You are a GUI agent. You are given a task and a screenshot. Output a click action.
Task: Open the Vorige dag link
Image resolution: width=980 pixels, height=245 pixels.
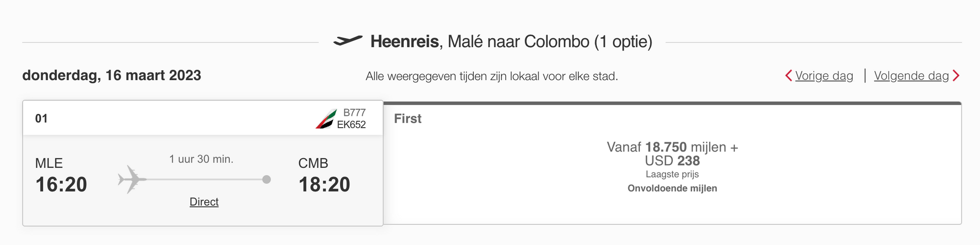tap(824, 76)
